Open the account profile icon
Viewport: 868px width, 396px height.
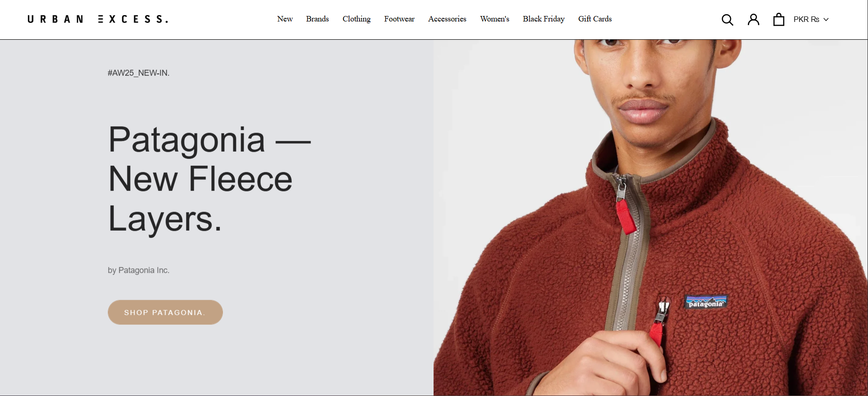click(753, 19)
